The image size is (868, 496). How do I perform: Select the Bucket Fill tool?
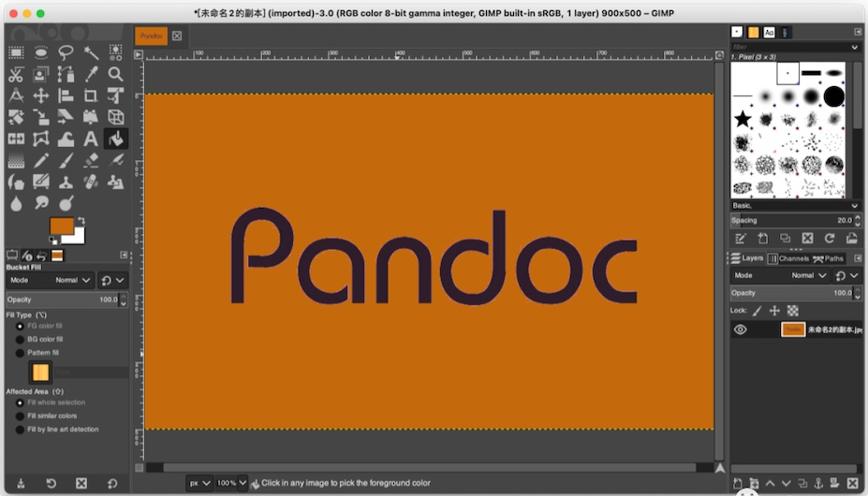click(116, 139)
